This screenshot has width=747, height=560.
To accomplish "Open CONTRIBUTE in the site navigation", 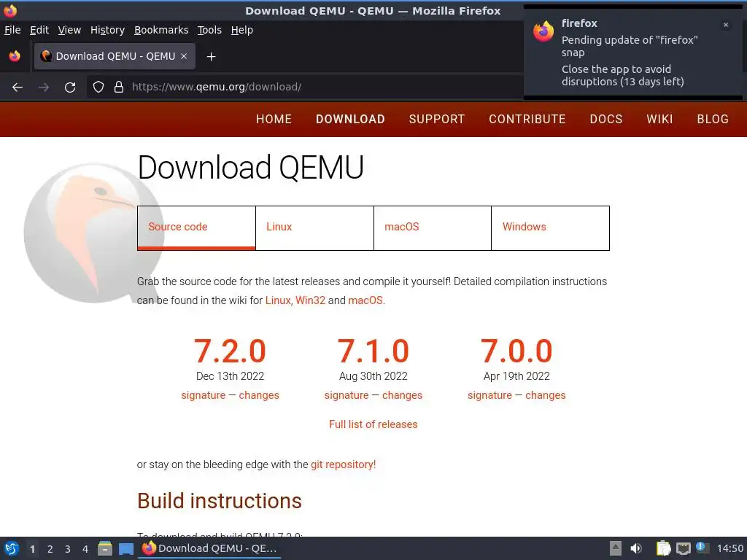I will (x=527, y=119).
